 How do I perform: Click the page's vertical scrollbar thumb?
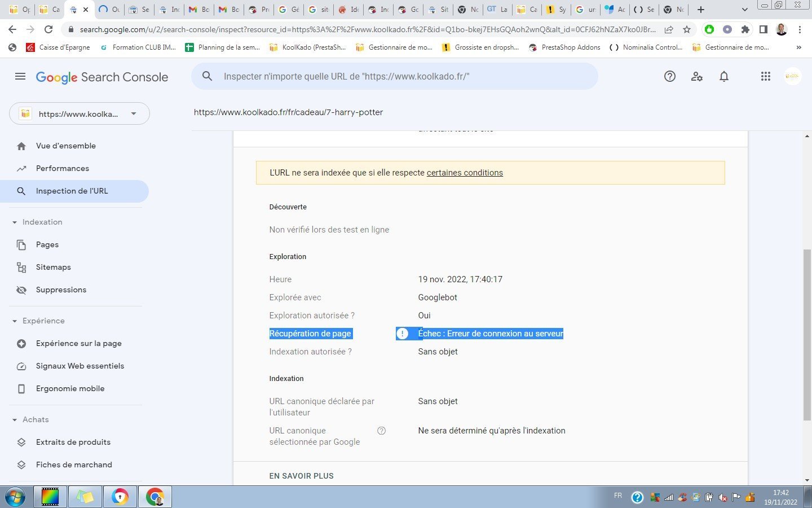(807, 335)
